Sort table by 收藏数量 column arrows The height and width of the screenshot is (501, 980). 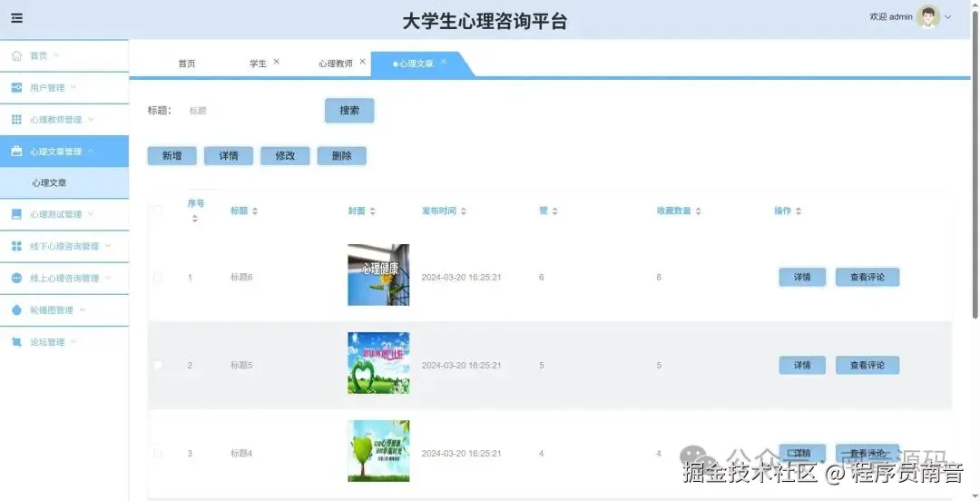pyautogui.click(x=698, y=211)
